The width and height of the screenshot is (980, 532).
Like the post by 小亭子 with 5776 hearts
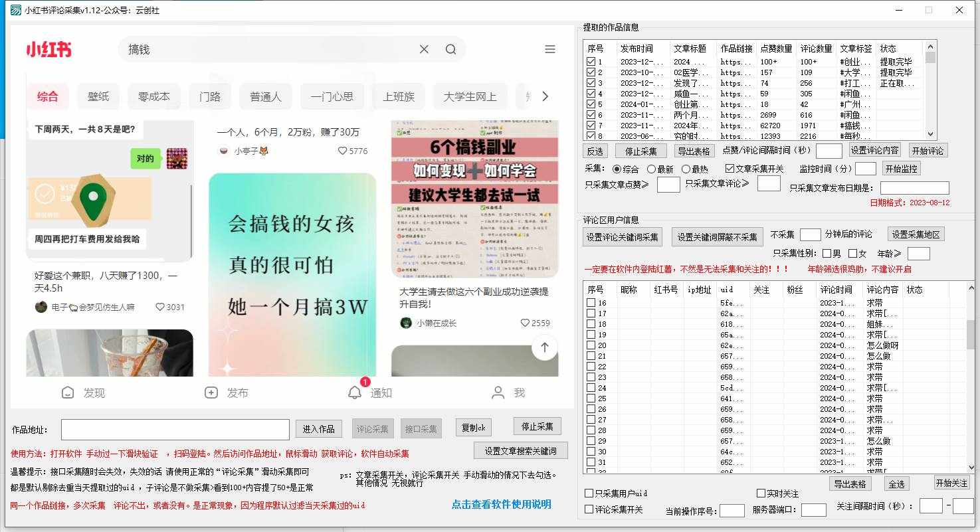click(342, 151)
